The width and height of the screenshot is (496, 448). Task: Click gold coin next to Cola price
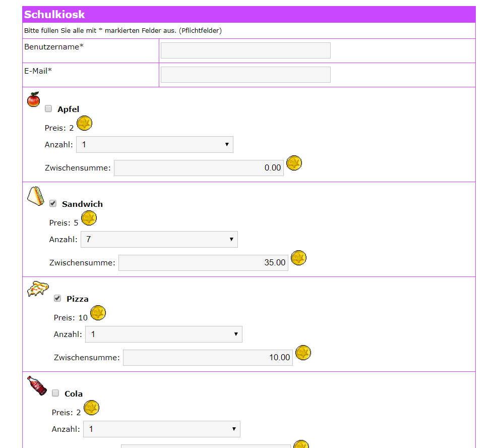coord(91,408)
